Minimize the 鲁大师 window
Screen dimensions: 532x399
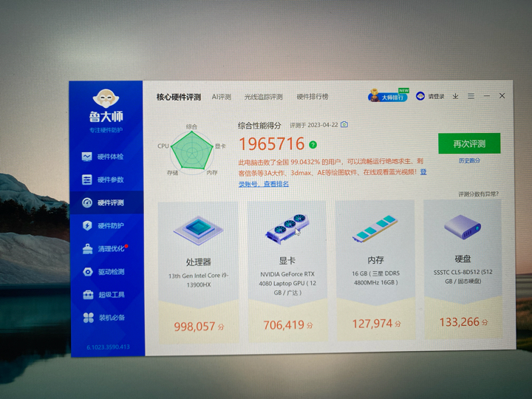486,96
